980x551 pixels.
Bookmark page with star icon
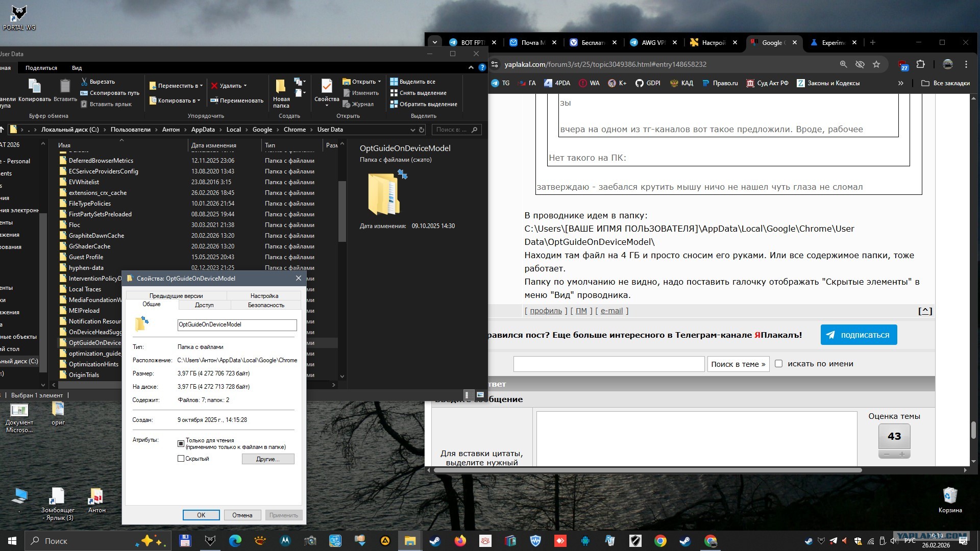tap(876, 64)
